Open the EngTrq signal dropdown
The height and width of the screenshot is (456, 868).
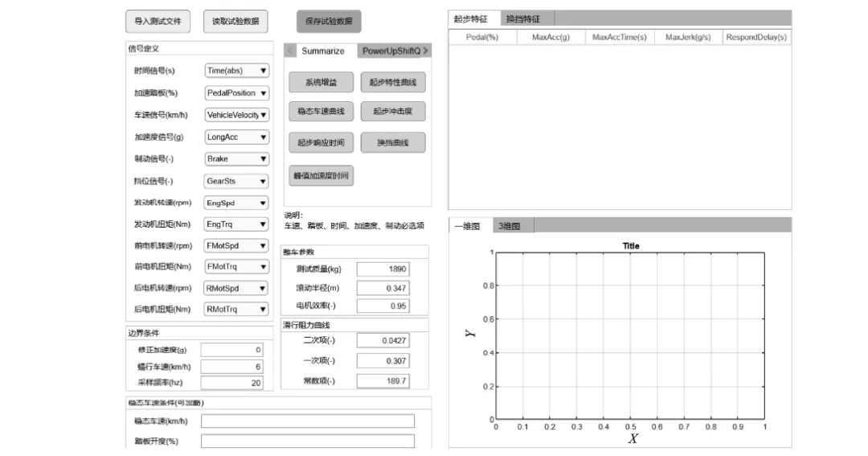click(236, 224)
